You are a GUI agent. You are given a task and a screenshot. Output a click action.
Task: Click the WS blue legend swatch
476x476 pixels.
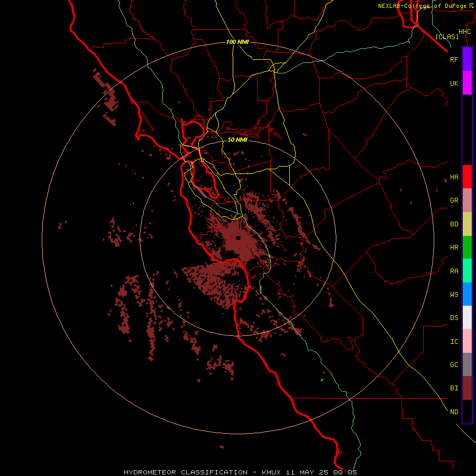coord(467,294)
